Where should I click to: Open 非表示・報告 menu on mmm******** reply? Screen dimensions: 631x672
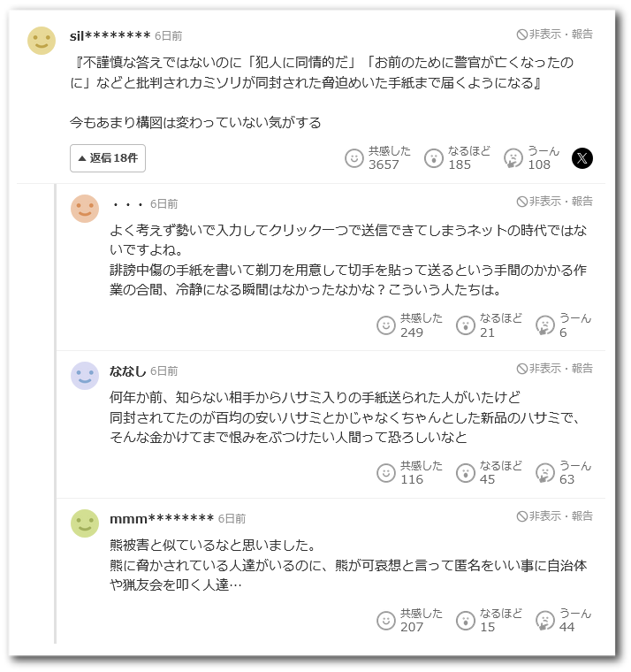coord(555,516)
